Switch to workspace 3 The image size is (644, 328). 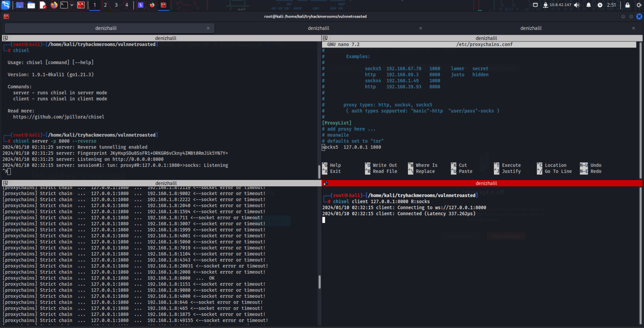coord(116,5)
